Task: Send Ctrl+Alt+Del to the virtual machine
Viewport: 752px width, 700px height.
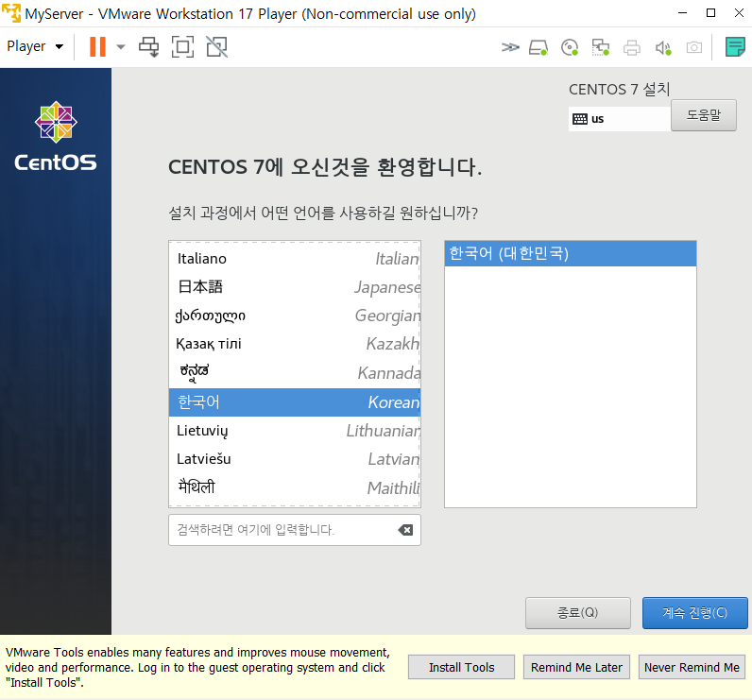Action: click(148, 47)
